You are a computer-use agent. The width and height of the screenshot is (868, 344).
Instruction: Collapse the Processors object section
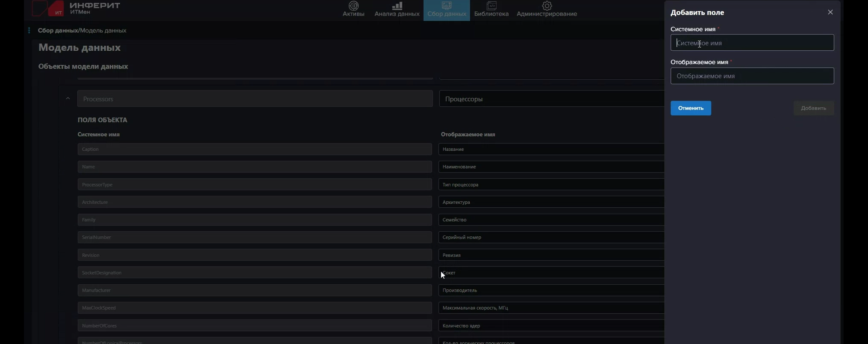tap(68, 99)
